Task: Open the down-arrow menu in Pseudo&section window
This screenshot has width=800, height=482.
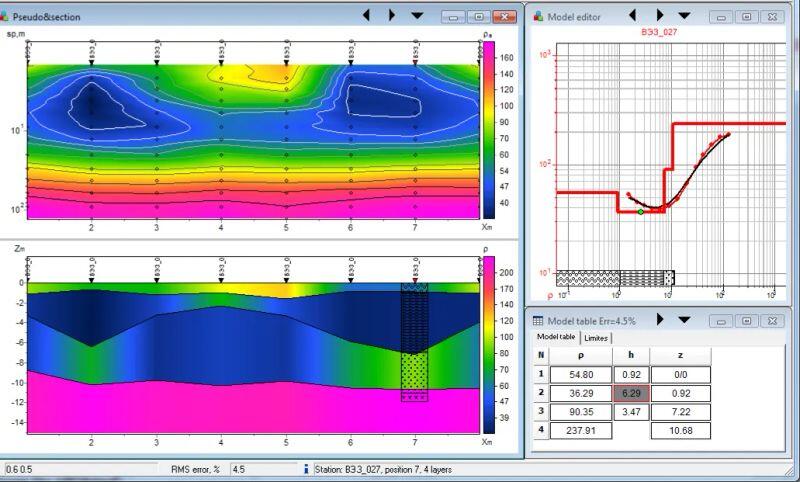Action: [x=418, y=16]
